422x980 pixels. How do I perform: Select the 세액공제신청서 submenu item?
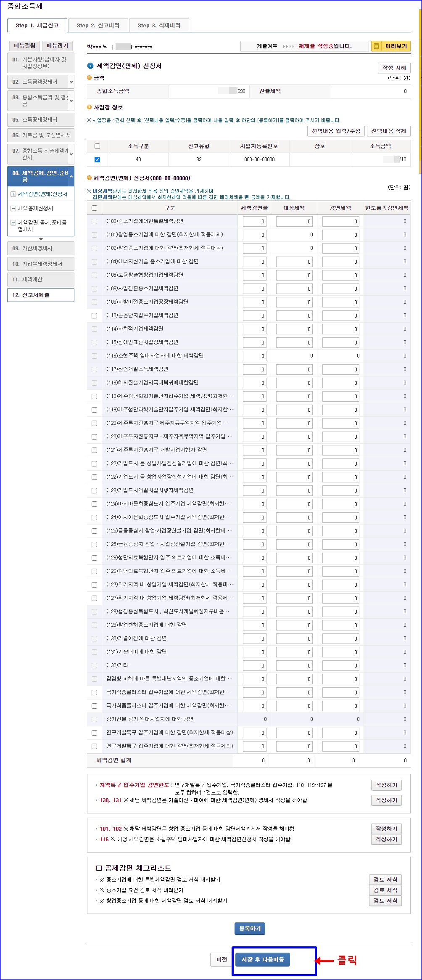[35, 209]
